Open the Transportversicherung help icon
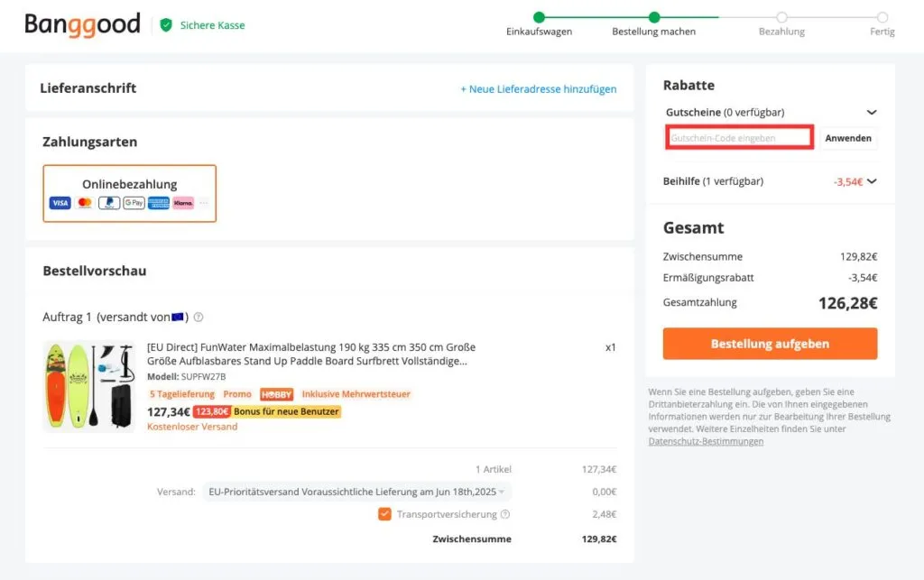Screen dimensions: 924x580 click(x=504, y=514)
